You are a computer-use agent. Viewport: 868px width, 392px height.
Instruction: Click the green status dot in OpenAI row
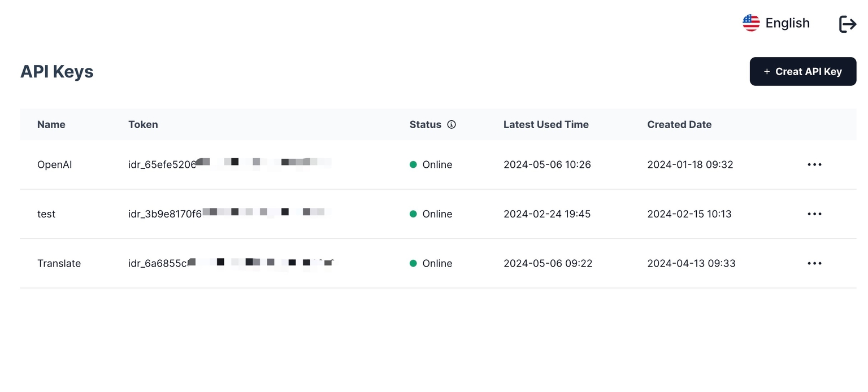413,165
